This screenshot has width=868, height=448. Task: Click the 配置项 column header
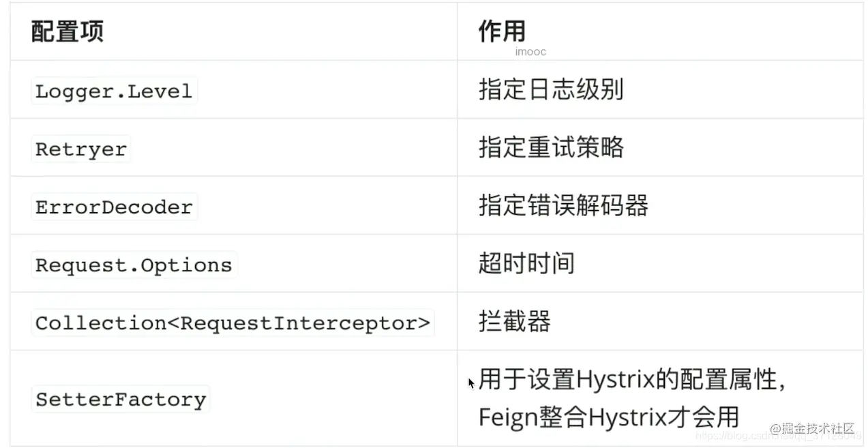click(x=68, y=31)
